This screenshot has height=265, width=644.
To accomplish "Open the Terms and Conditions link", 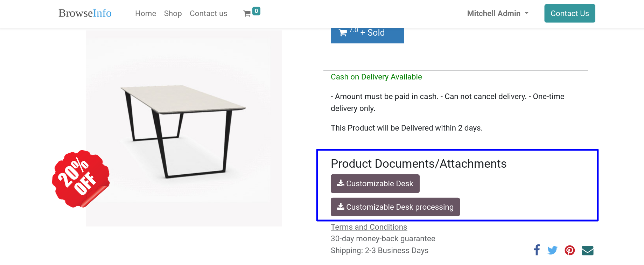I will [x=369, y=227].
